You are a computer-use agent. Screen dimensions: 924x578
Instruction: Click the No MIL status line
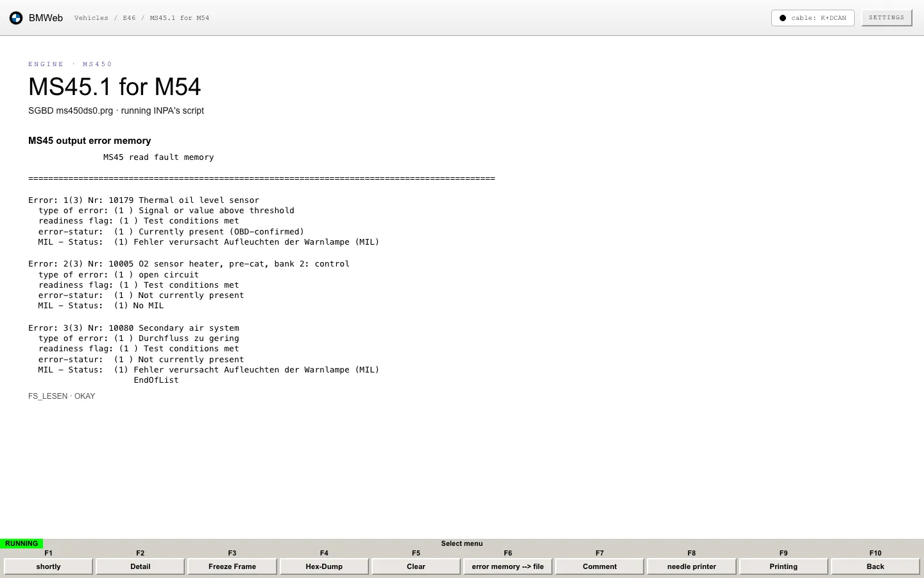pos(101,306)
